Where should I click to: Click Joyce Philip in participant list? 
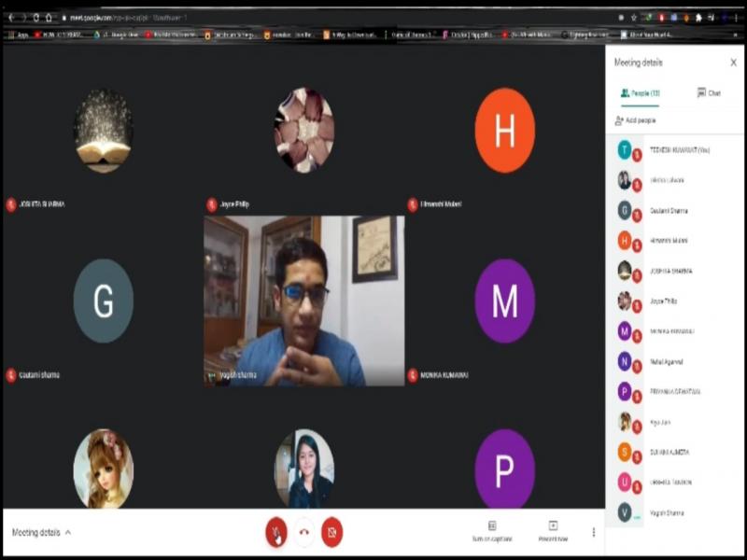pos(663,301)
